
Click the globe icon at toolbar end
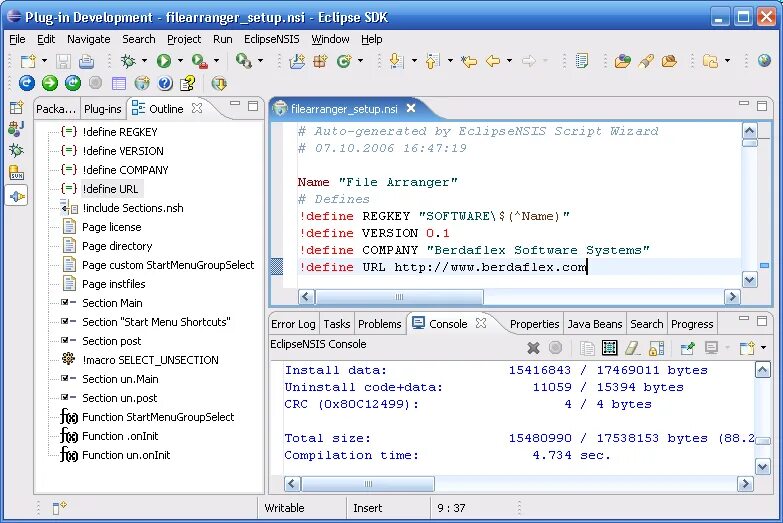(x=764, y=60)
